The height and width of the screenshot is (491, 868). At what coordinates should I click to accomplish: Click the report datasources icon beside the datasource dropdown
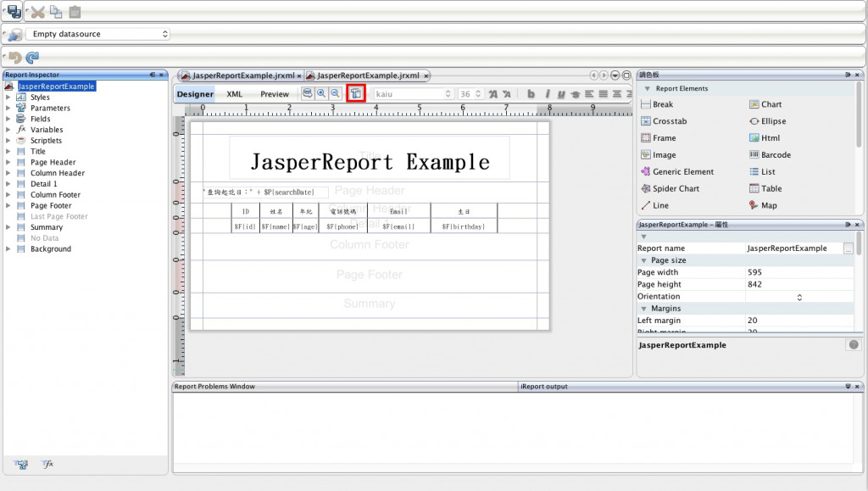coord(15,34)
